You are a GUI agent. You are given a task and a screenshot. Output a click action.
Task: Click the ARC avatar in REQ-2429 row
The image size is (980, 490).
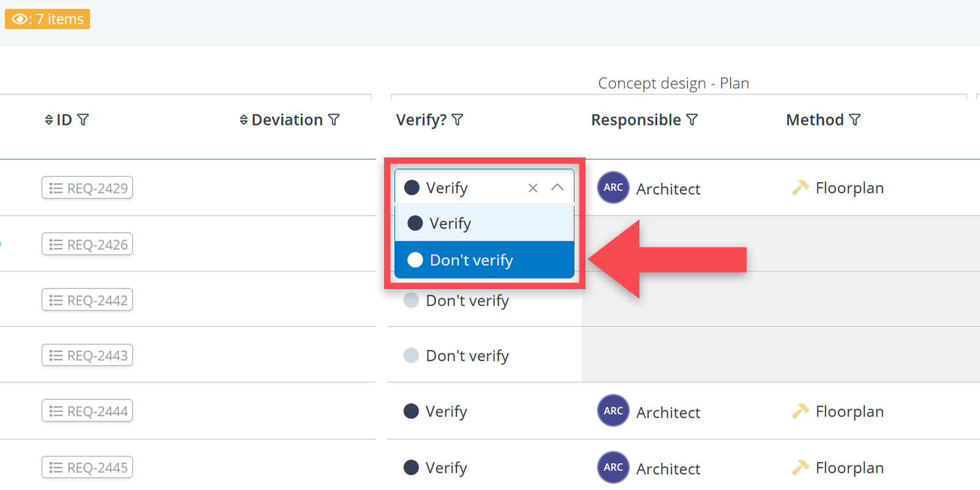[x=613, y=188]
